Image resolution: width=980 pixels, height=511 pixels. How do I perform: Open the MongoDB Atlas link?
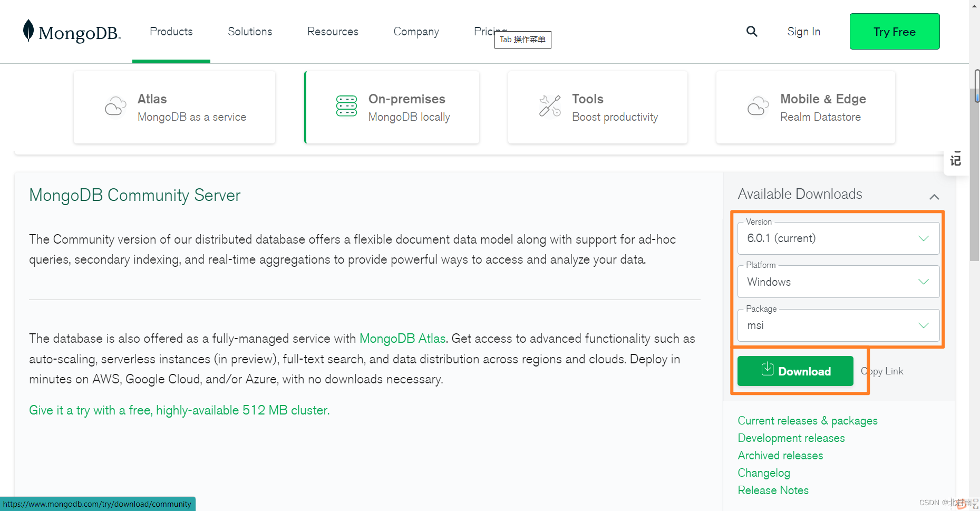coord(402,338)
